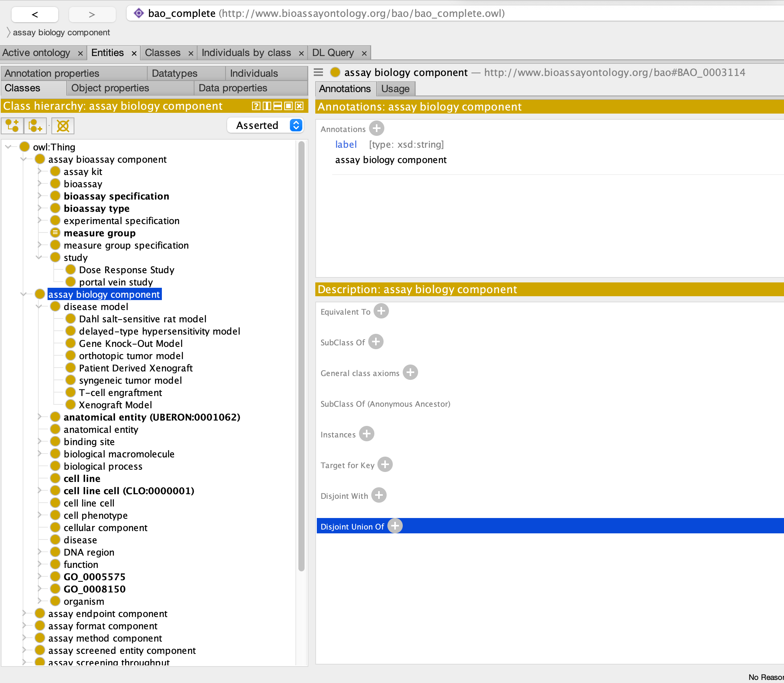
Task: Select the portal vein study class
Action: pos(116,282)
